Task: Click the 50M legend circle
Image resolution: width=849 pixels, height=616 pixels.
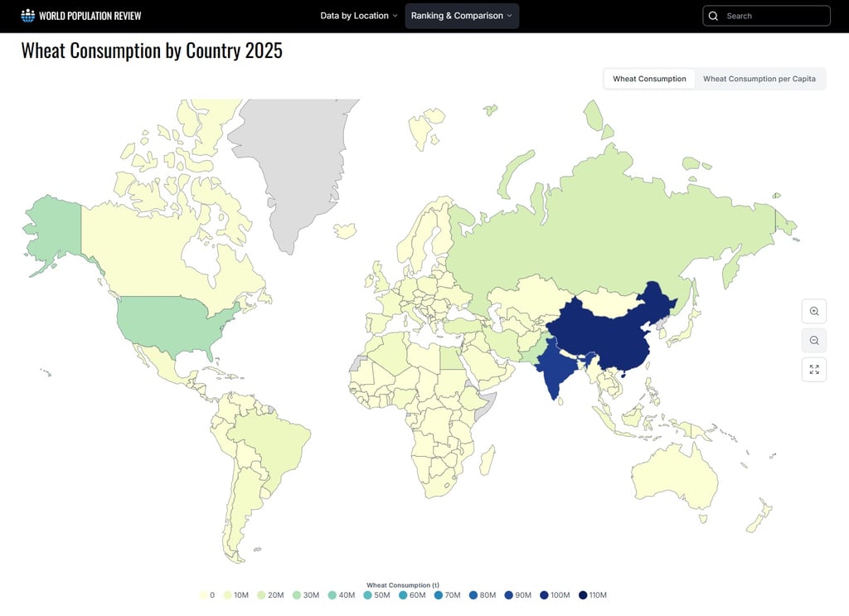Action: coord(366,595)
